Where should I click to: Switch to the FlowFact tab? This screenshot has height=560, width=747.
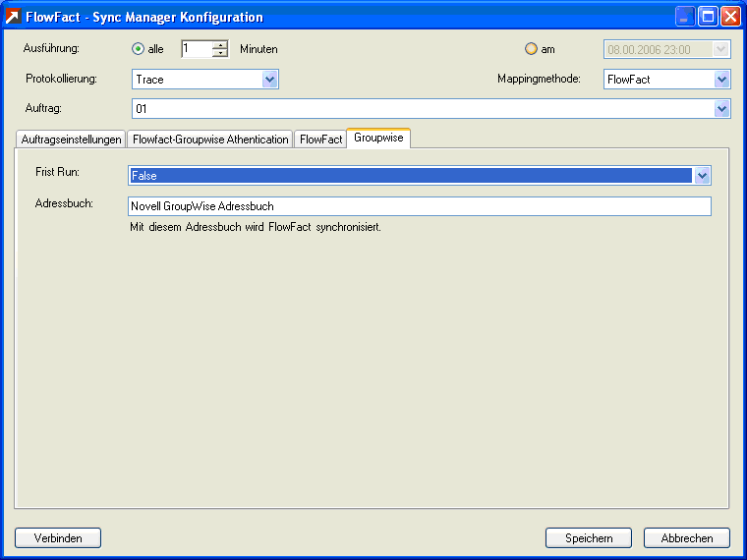pos(320,140)
